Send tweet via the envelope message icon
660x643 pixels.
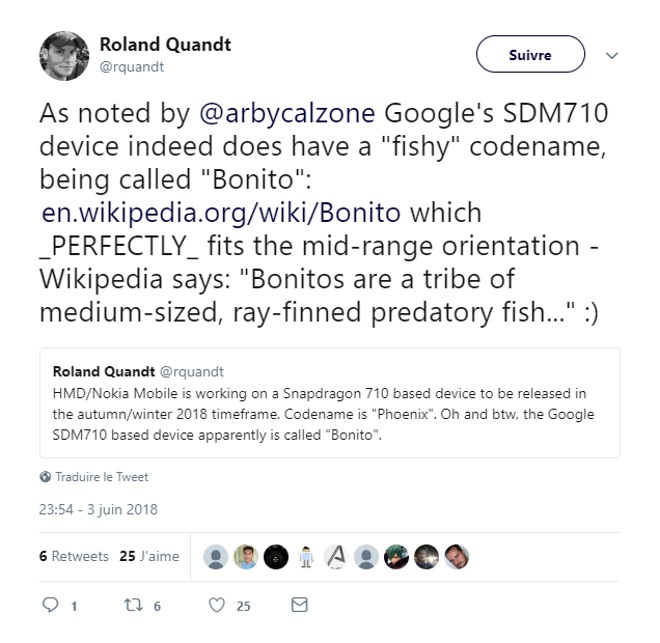pos(298,605)
